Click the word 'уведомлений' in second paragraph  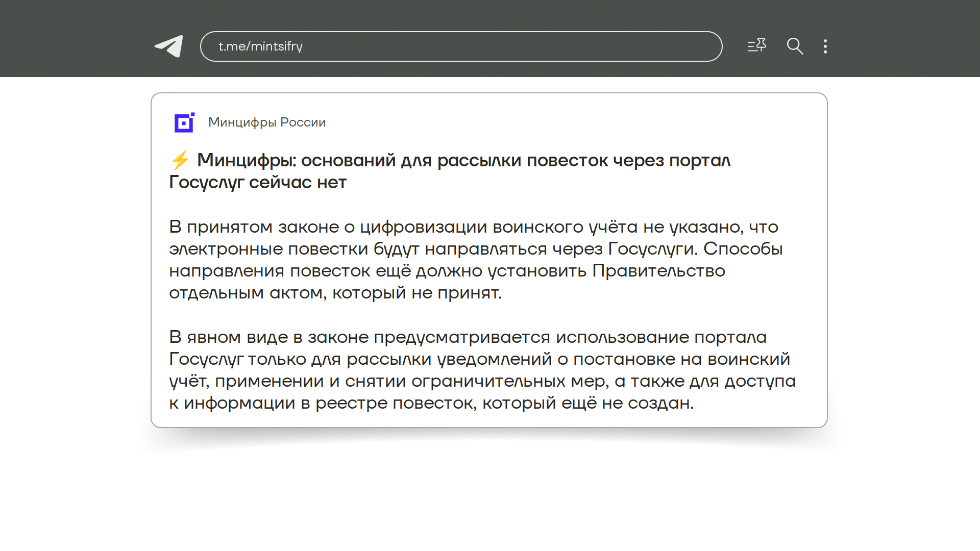point(495,359)
